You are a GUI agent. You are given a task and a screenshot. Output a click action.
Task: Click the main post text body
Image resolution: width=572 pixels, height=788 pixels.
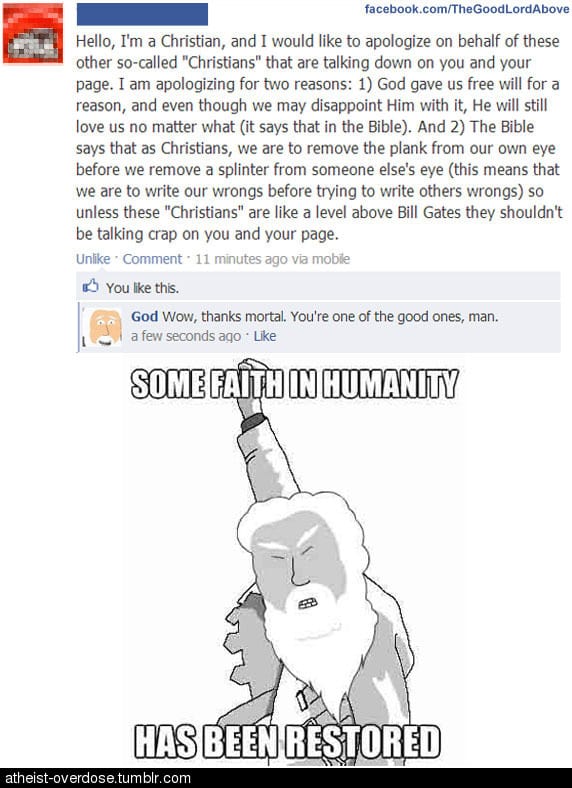(319, 137)
